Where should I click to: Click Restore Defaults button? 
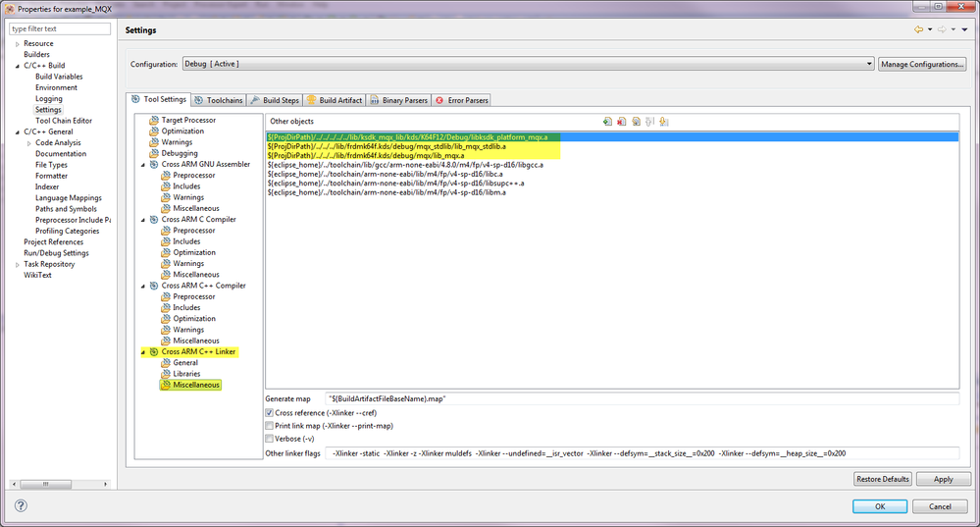883,479
